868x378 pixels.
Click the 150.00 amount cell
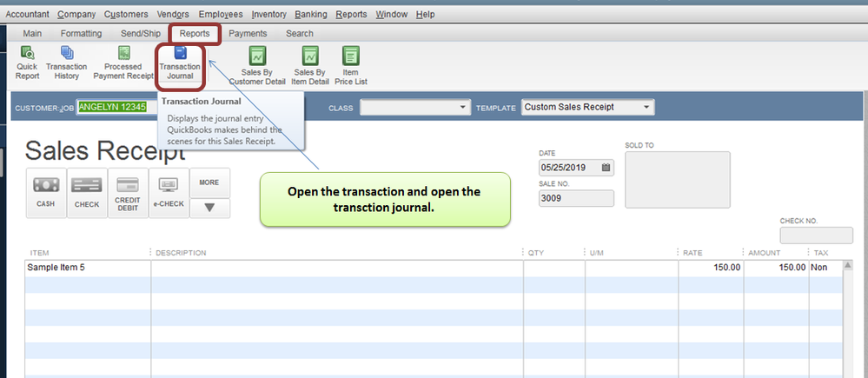(x=776, y=268)
